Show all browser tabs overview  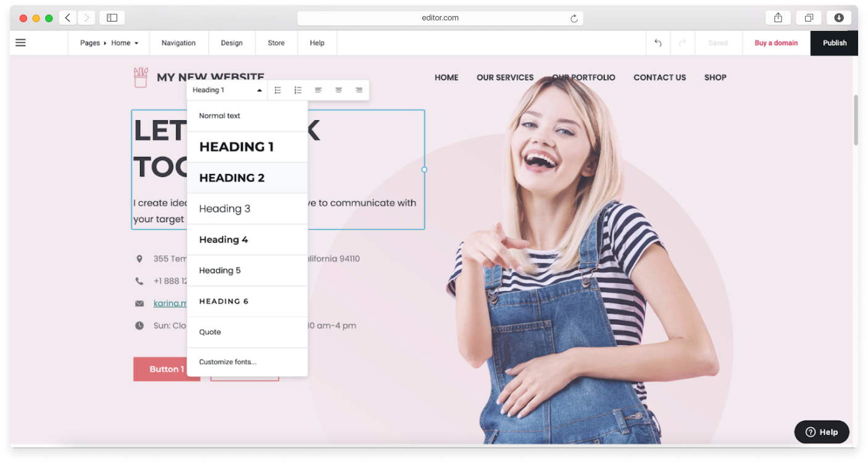[x=809, y=18]
